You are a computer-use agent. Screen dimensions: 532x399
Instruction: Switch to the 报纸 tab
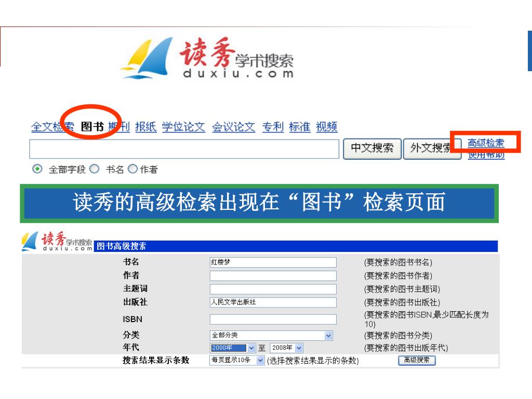[146, 127]
